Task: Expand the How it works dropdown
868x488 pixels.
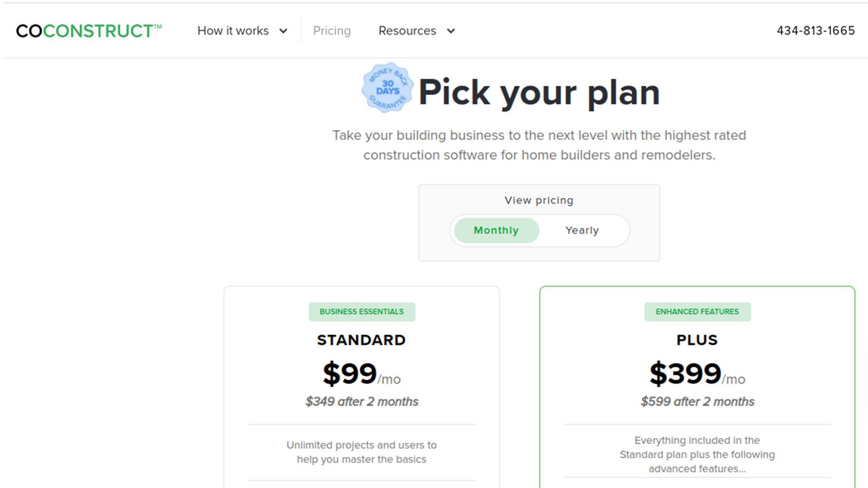Action: pyautogui.click(x=233, y=31)
